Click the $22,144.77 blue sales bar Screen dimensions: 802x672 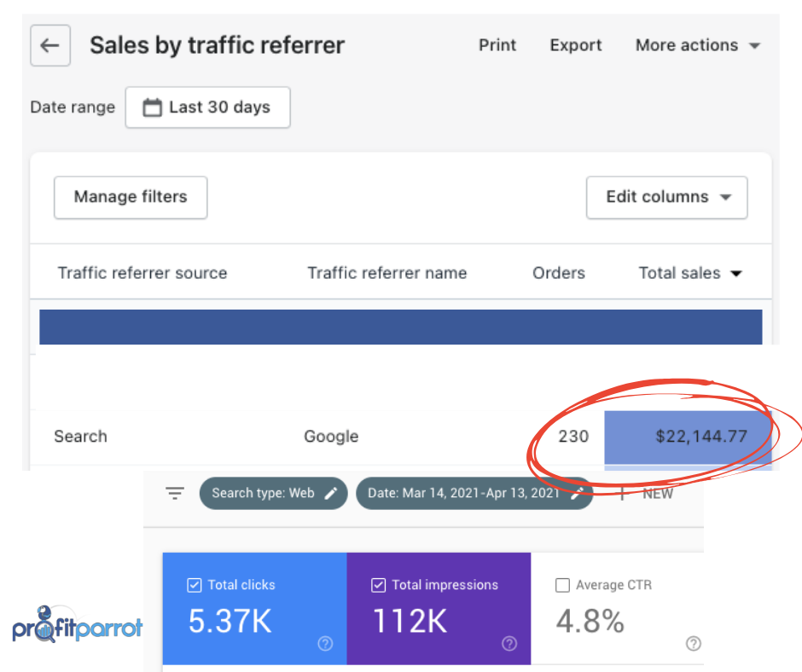[688, 437]
